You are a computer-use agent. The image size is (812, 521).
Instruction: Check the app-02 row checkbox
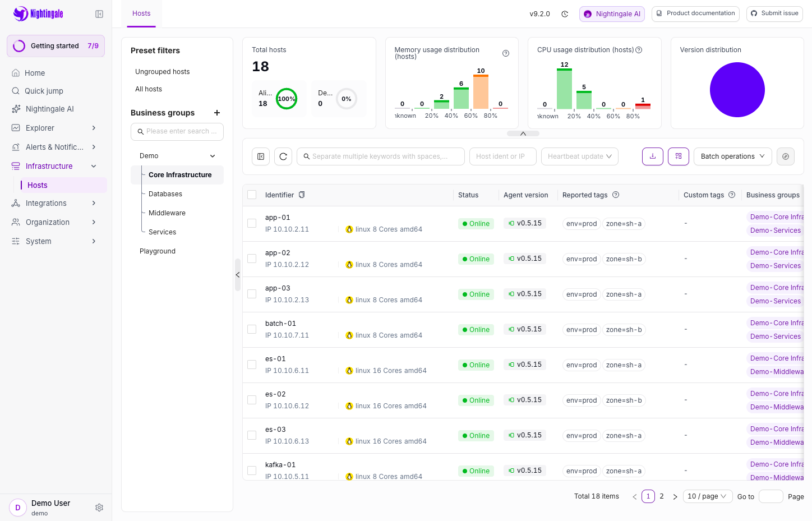pyautogui.click(x=252, y=259)
